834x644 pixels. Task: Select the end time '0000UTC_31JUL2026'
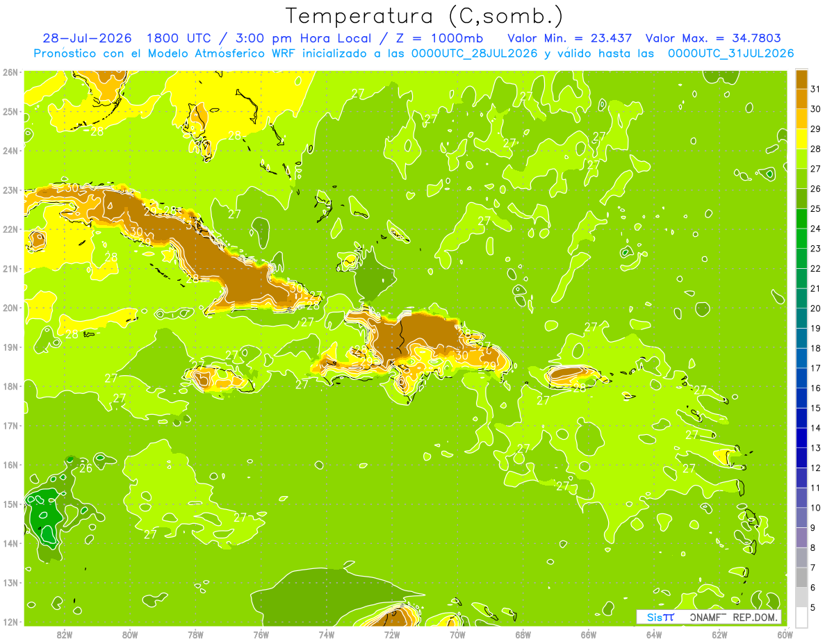point(730,53)
